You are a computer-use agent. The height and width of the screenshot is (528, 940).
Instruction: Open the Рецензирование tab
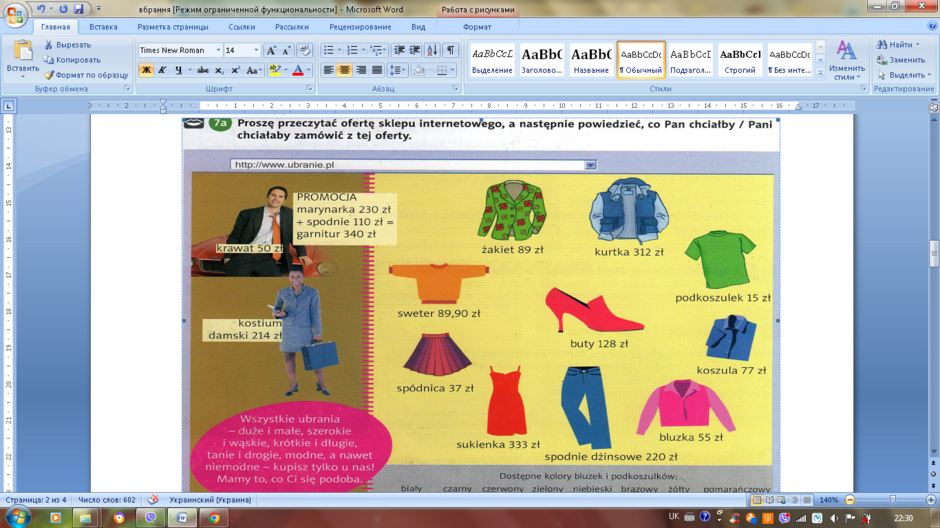coord(360,27)
